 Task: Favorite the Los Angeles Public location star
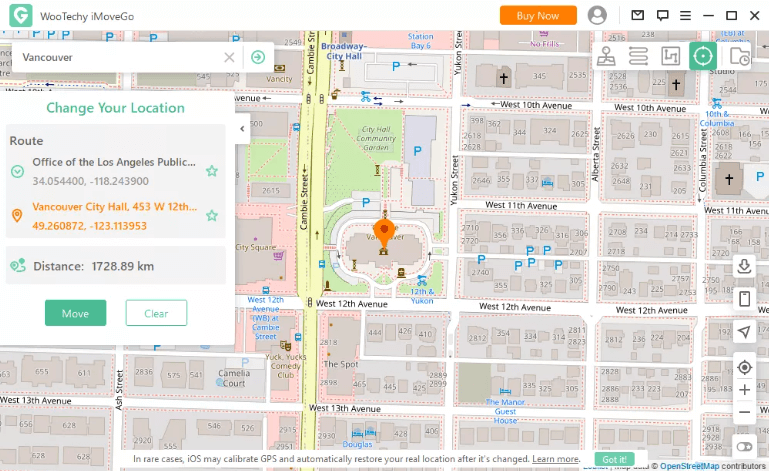coord(212,171)
